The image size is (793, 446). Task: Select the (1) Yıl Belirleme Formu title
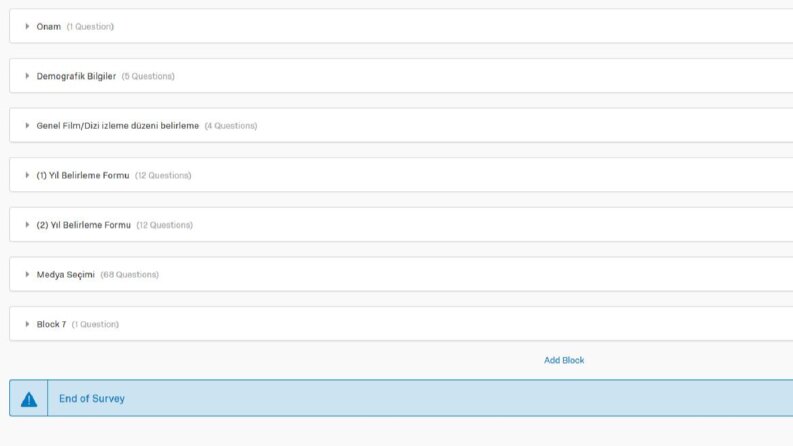tap(82, 175)
